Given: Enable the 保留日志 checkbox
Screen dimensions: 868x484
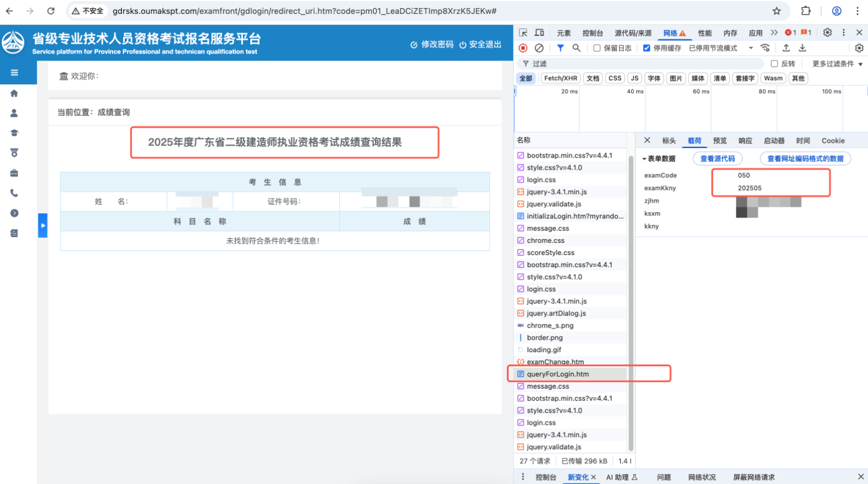Looking at the screenshot, I should click(597, 48).
